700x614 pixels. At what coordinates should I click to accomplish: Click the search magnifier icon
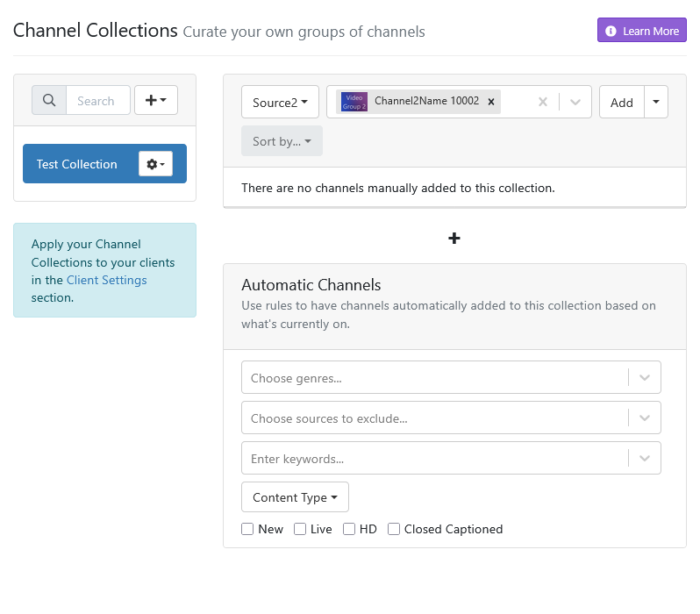pos(49,100)
